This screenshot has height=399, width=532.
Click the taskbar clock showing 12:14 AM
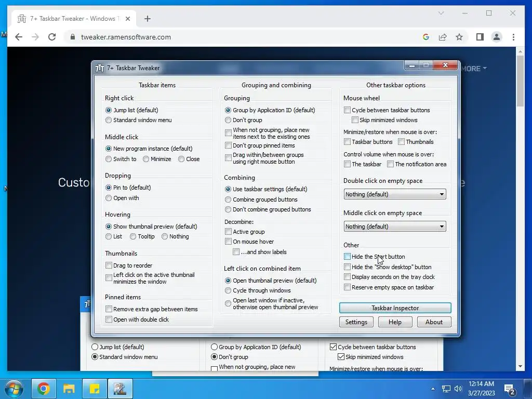click(481, 389)
